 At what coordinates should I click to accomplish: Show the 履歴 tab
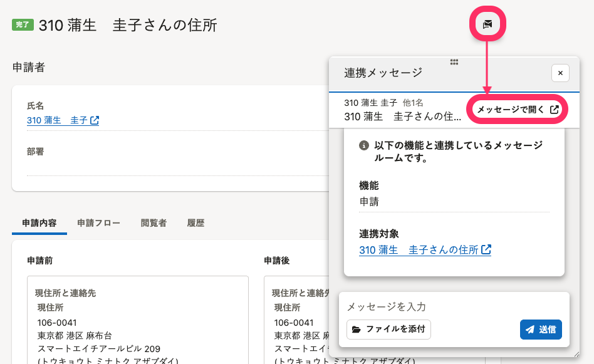coord(195,223)
